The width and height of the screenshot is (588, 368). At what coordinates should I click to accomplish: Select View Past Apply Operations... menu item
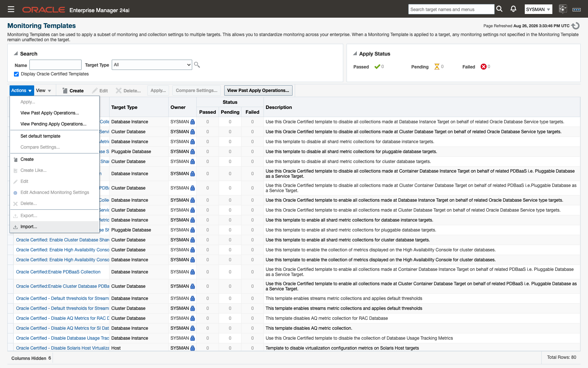tap(54, 113)
